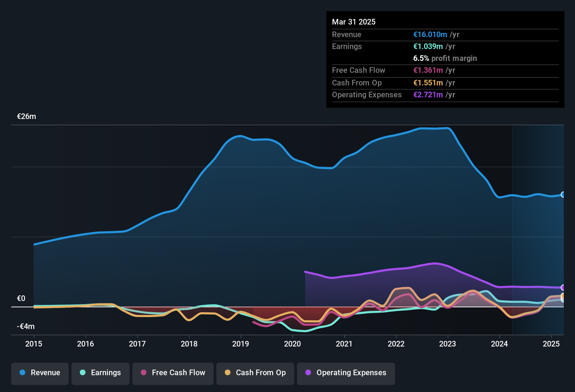The image size is (575, 392).
Task: Click the 2023 x-axis label
Action: [x=448, y=344]
